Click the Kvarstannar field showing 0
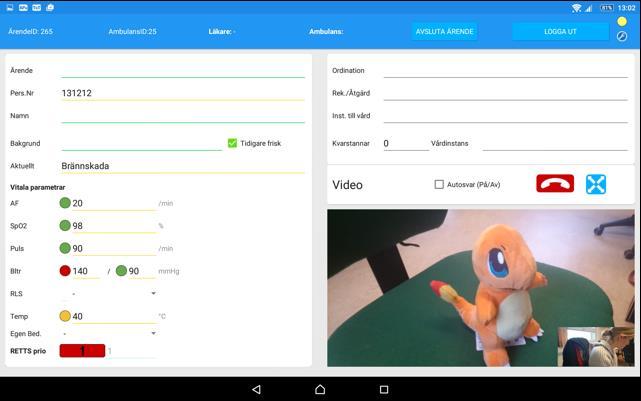This screenshot has height=401, width=641. pyautogui.click(x=406, y=143)
